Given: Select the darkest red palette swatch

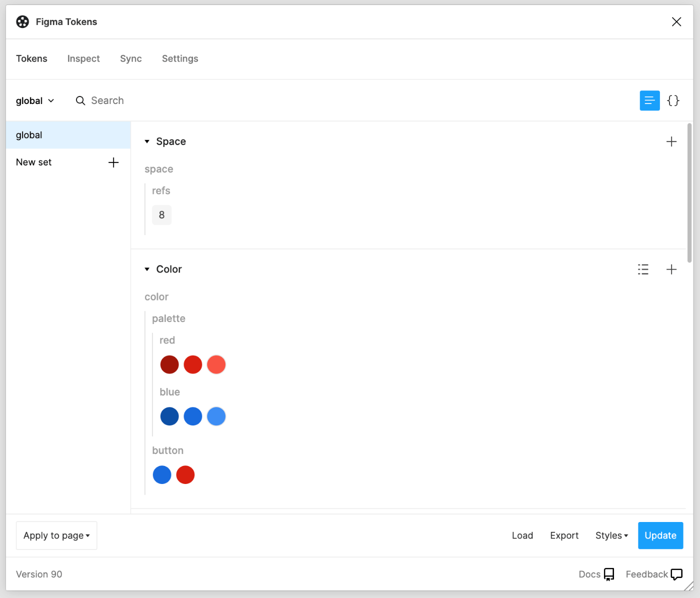Looking at the screenshot, I should pos(169,364).
